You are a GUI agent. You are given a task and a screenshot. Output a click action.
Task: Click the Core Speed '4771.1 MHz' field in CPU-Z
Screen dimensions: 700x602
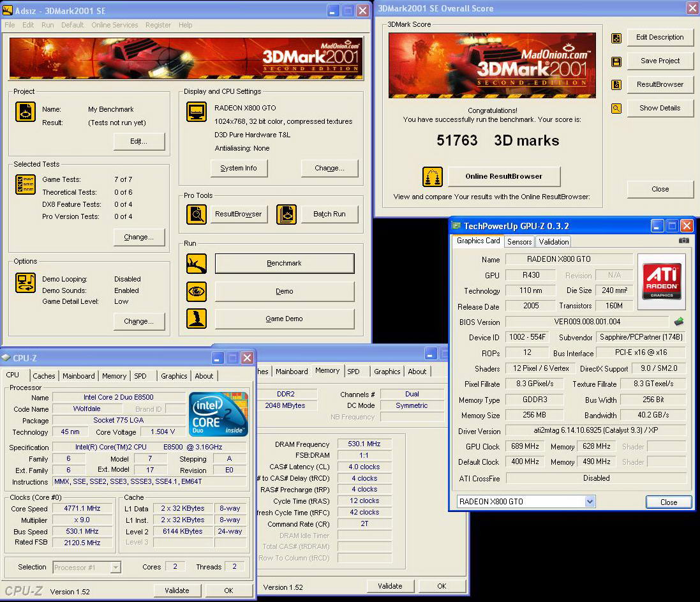(82, 508)
